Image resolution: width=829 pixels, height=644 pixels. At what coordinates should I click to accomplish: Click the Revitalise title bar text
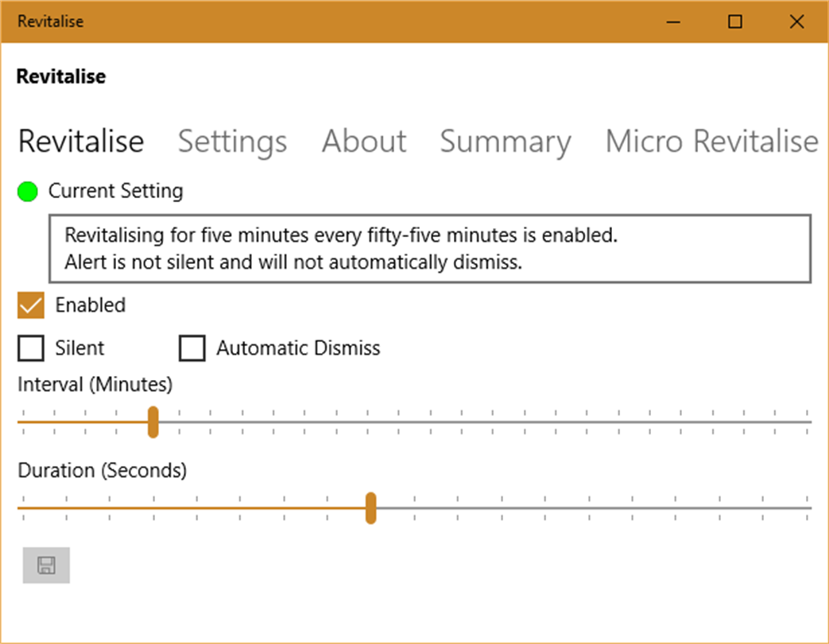point(50,21)
